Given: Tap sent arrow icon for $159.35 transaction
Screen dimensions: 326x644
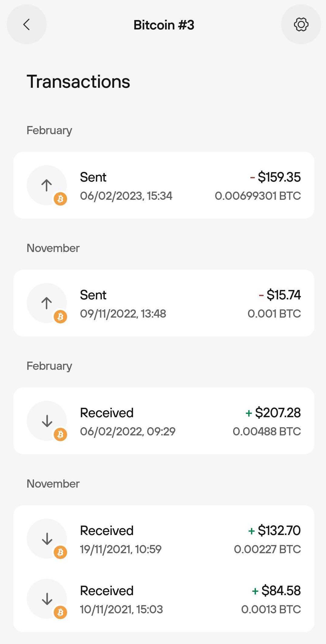Looking at the screenshot, I should 46,185.
